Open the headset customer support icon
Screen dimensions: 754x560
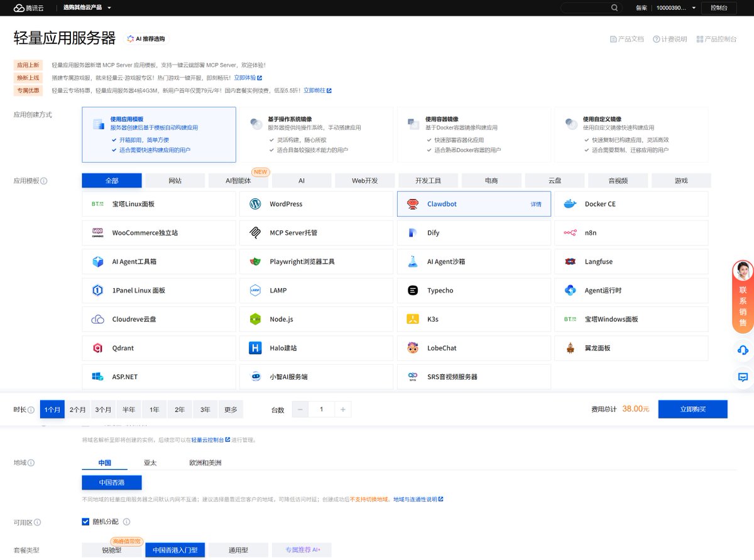[743, 350]
